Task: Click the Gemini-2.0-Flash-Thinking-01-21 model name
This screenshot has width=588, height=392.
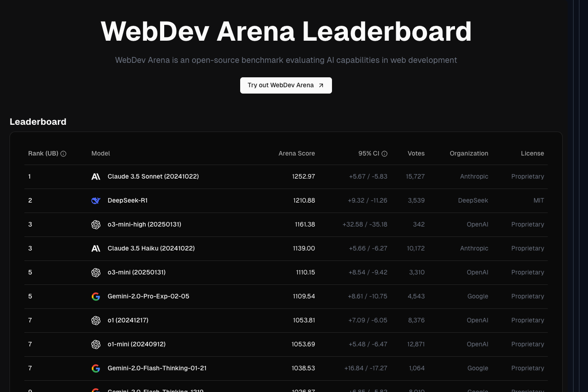Action: [x=157, y=368]
